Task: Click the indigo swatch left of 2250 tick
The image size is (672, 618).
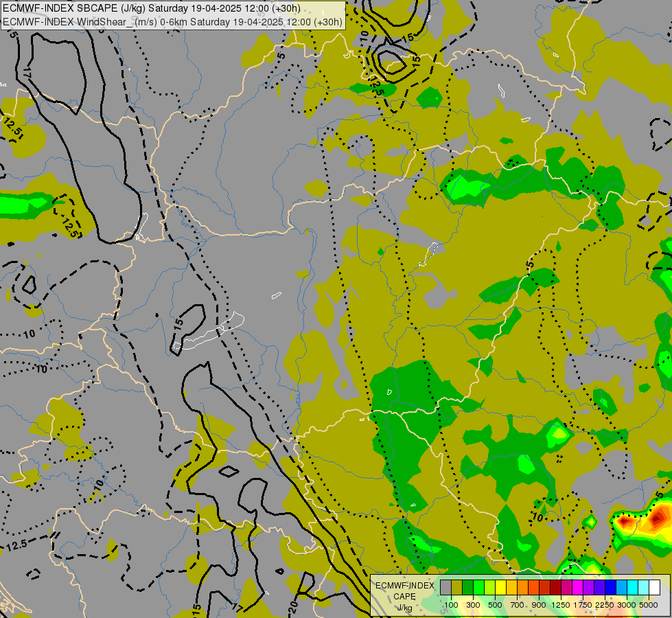Action: point(599,587)
